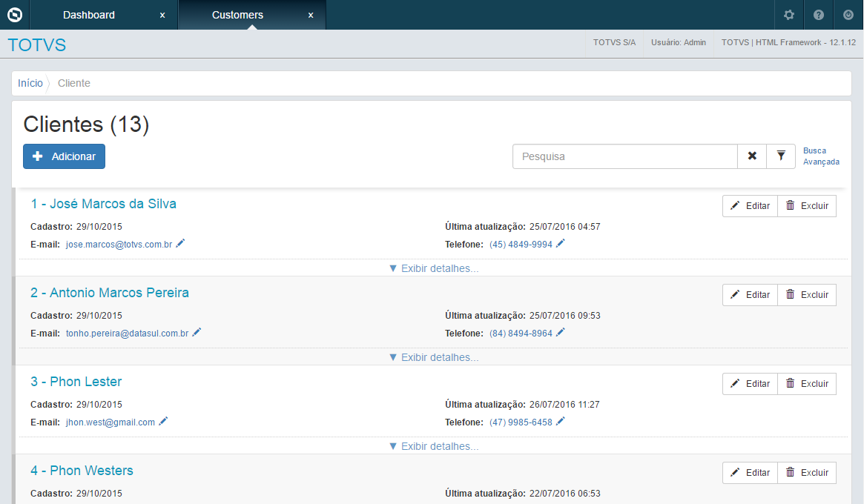Click update time 22/07/2016 06:53
The height and width of the screenshot is (504, 864).
coord(565,494)
